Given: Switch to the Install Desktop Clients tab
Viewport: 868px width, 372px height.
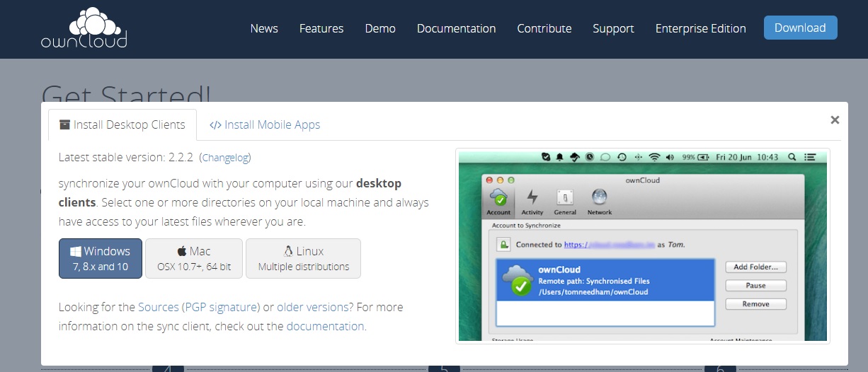Looking at the screenshot, I should (x=122, y=124).
